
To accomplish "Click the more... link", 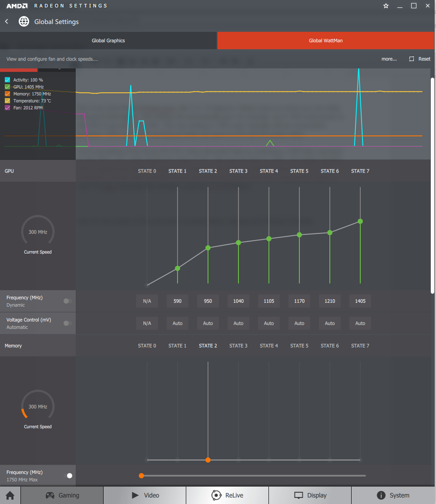I will [389, 59].
